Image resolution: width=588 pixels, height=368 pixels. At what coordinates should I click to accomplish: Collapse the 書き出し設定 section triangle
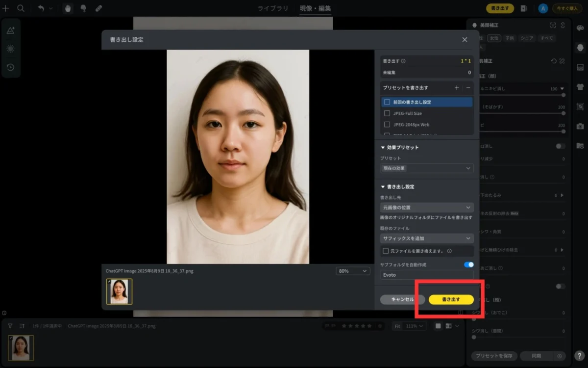[383, 186]
